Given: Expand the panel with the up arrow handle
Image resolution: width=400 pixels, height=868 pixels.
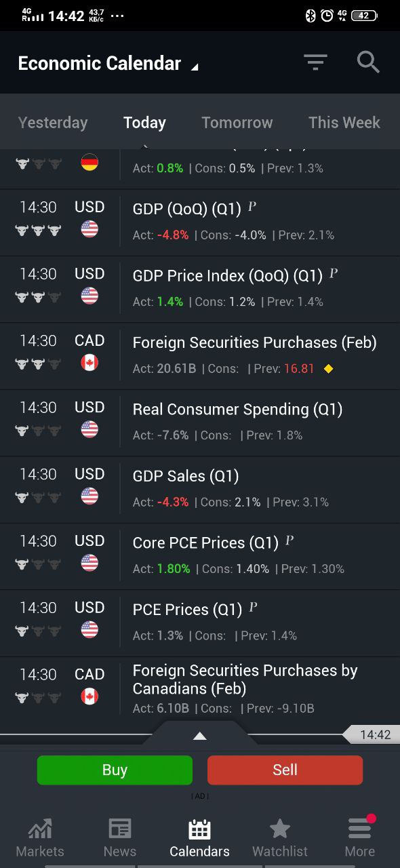Looking at the screenshot, I should (199, 736).
